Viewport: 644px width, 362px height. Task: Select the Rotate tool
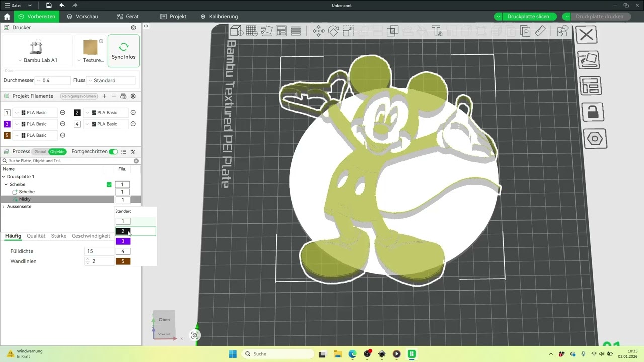pyautogui.click(x=333, y=31)
